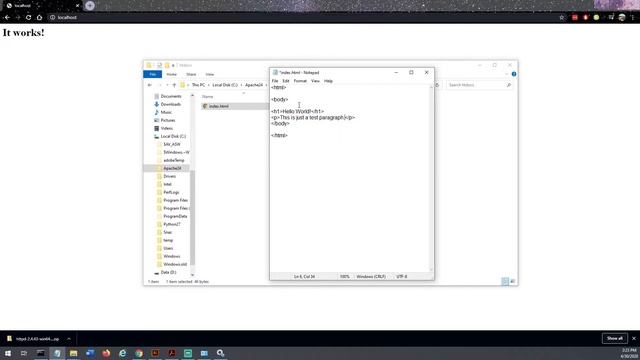640x360 pixels.
Task: Open File Explorer help icon
Action: [x=514, y=74]
